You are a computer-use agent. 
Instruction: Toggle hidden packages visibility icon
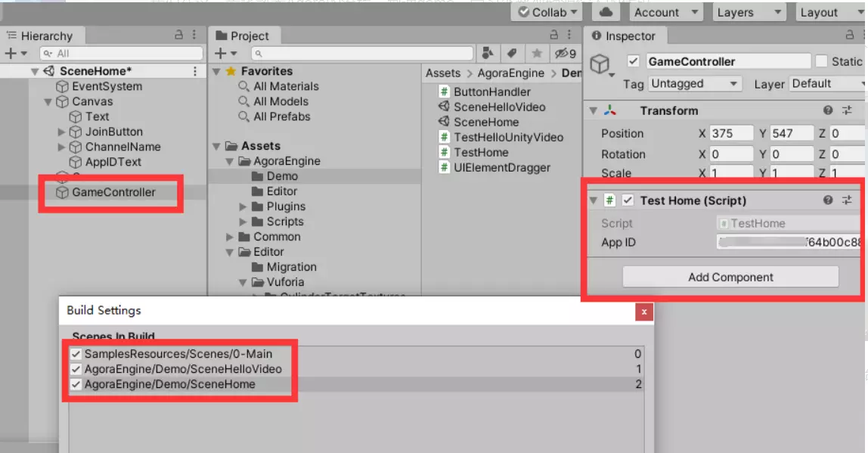click(x=566, y=53)
